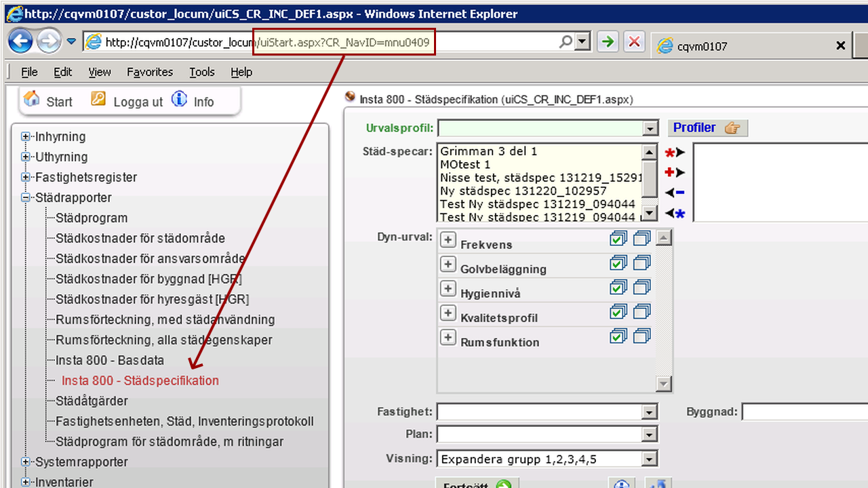This screenshot has width=868, height=488.
Task: Click the Städ-specar list scroll down arrow
Action: coord(649,213)
